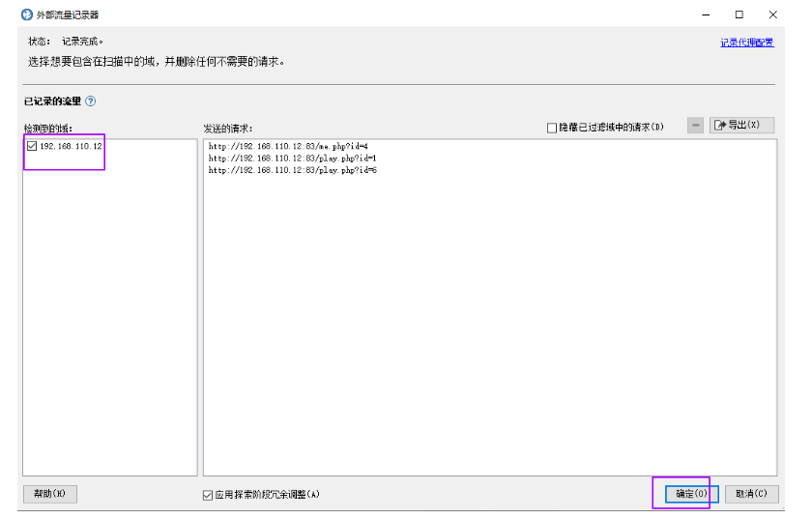Screen dimensions: 812x519
Task: Enable 隐藏已过滤域中的请求 checkbox
Action: click(552, 128)
